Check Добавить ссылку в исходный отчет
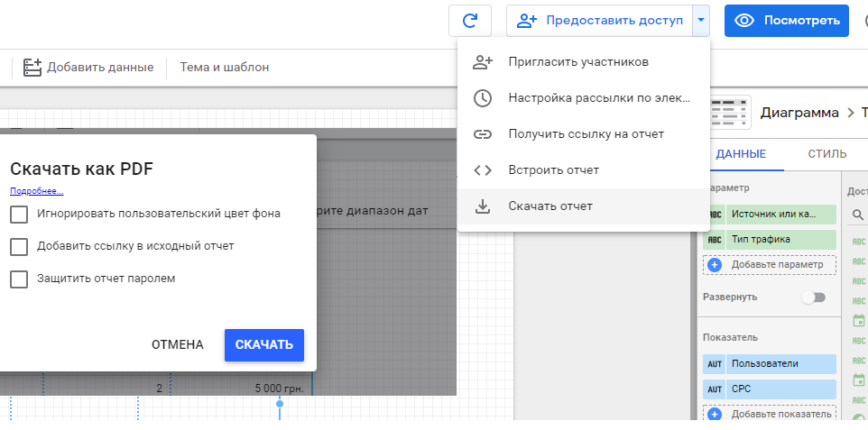 tap(19, 247)
